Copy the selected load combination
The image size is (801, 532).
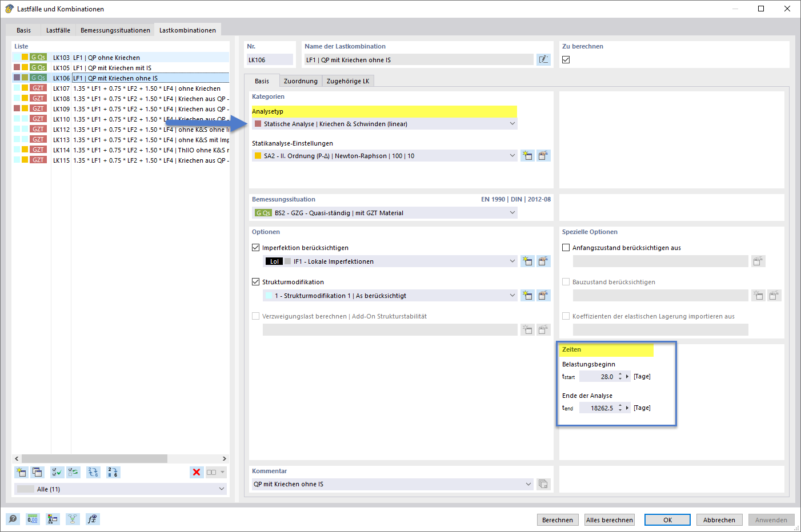pos(37,472)
